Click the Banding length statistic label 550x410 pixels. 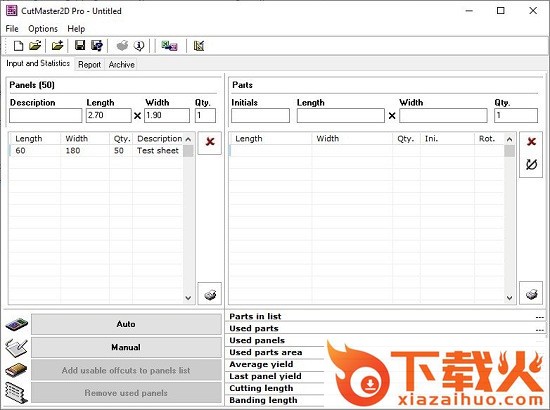pos(263,400)
